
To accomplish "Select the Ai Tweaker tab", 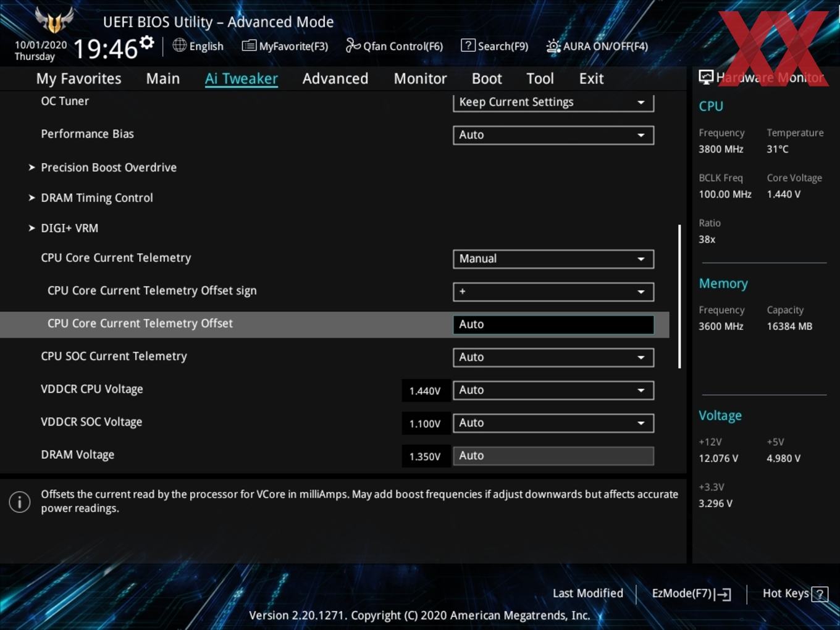I will click(x=241, y=79).
